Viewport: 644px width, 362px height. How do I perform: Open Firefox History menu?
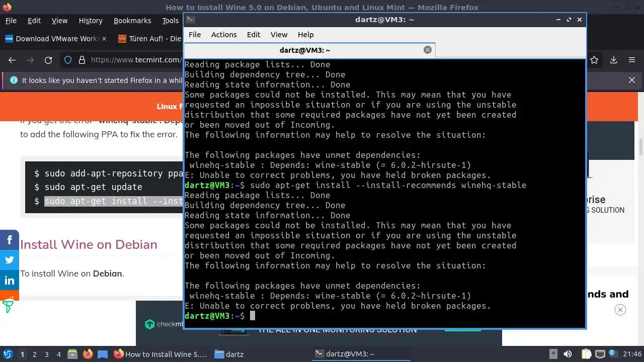(91, 21)
